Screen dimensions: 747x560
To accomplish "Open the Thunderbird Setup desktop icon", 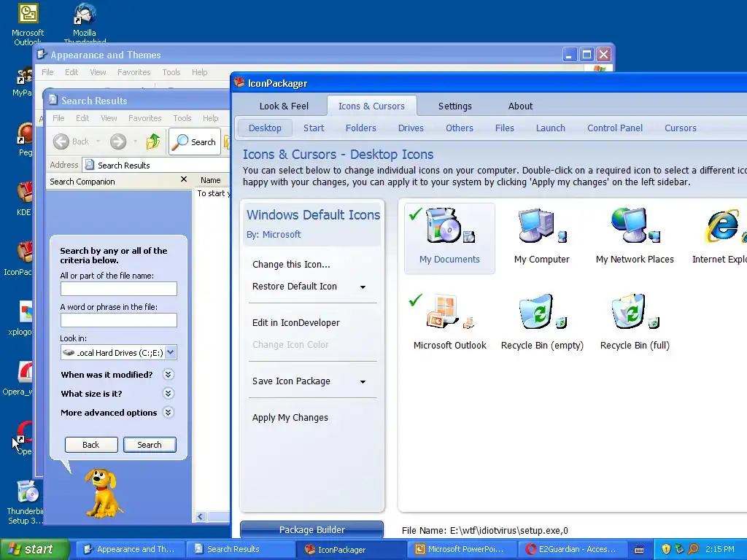I will [25, 502].
